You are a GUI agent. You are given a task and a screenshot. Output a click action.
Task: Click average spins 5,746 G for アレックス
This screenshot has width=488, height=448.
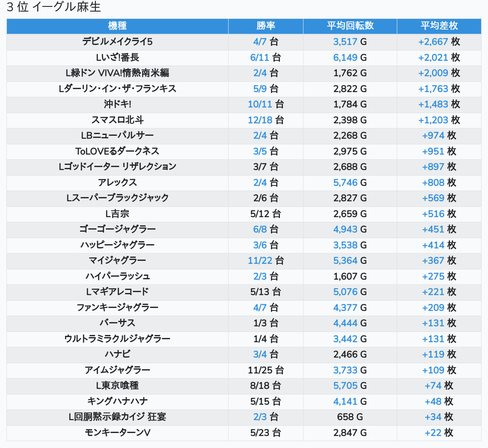click(x=350, y=182)
